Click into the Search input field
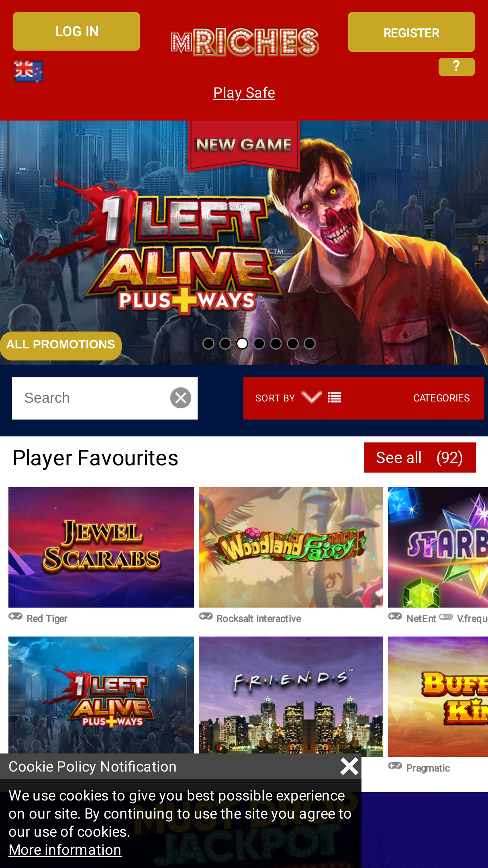The height and width of the screenshot is (868, 488). [x=91, y=398]
